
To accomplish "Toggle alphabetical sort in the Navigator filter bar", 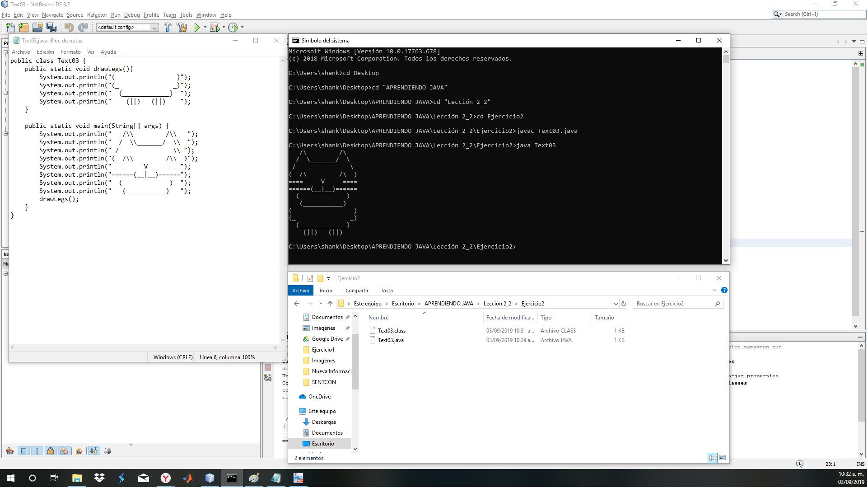I will click(93, 450).
